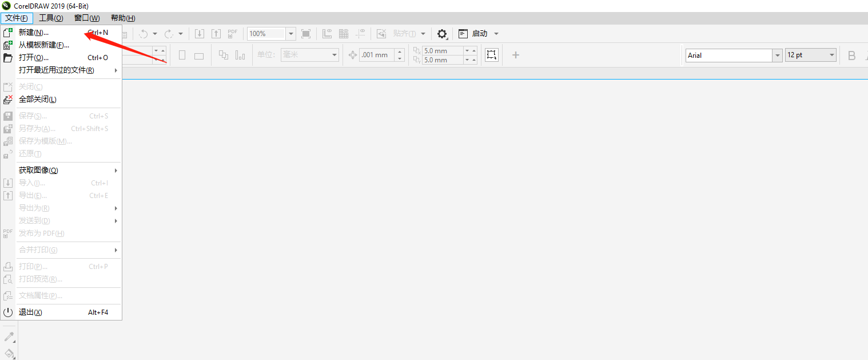This screenshot has width=868, height=360.
Task: Click the Redo icon on the toolbar
Action: pos(169,34)
